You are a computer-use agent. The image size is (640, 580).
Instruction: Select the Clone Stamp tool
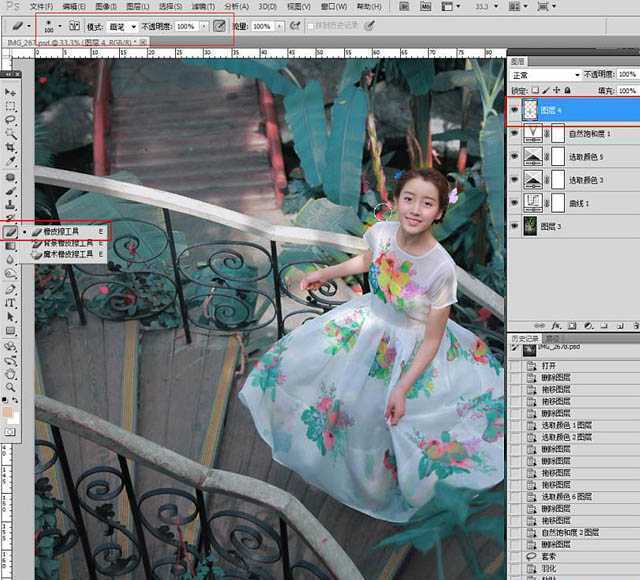[10, 204]
